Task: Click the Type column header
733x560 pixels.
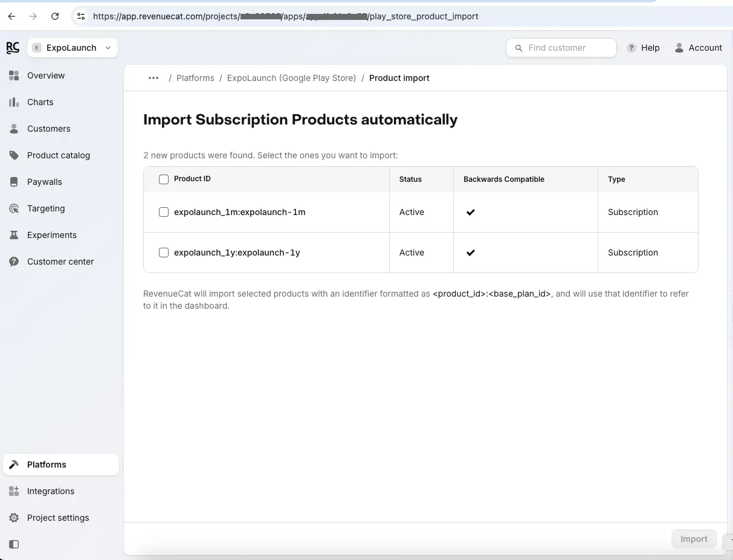Action: (616, 179)
